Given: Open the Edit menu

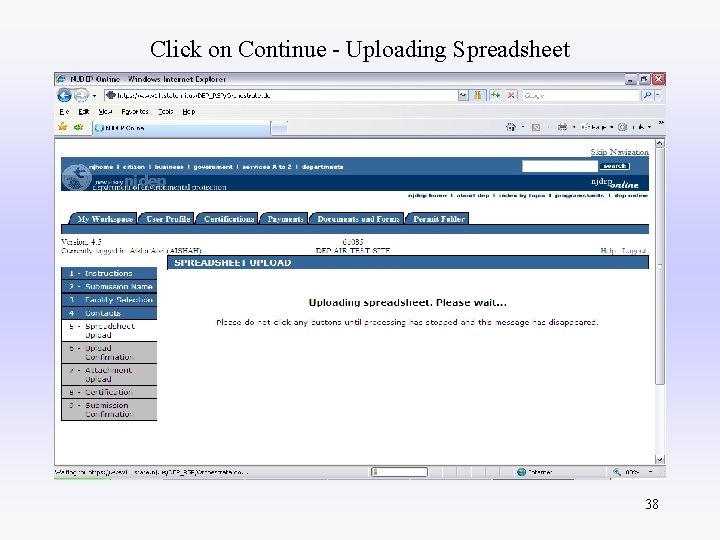Looking at the screenshot, I should [84, 112].
